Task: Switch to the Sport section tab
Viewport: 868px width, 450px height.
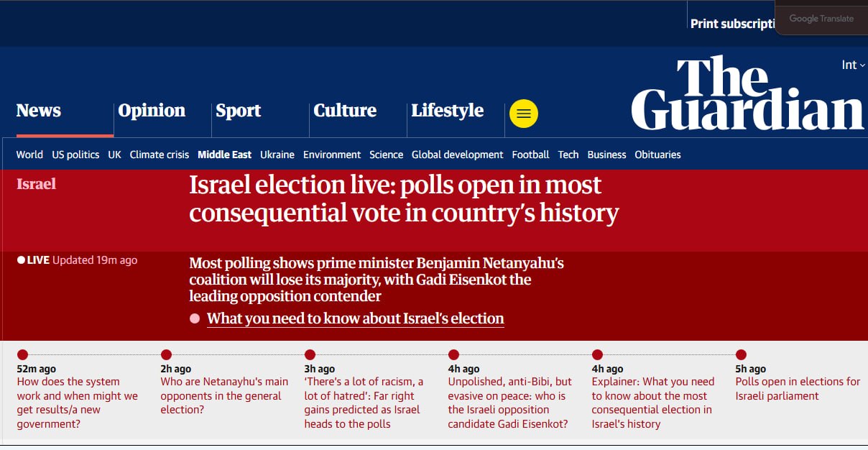Action: 239,111
